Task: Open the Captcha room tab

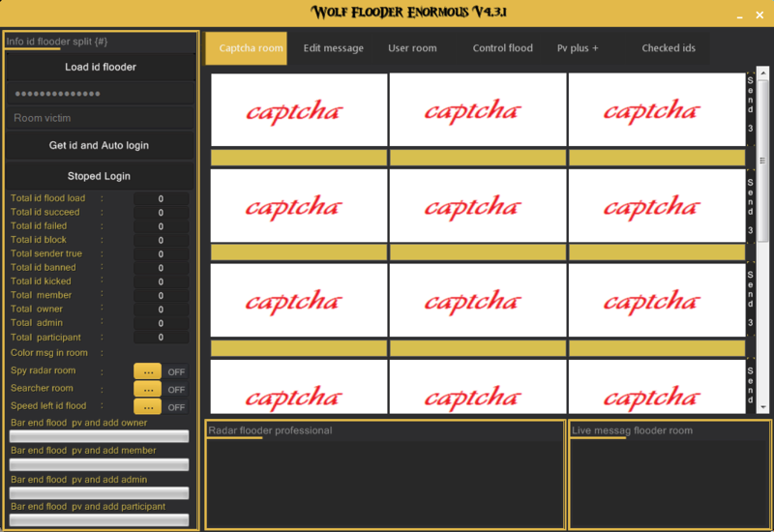Action: 246,48
